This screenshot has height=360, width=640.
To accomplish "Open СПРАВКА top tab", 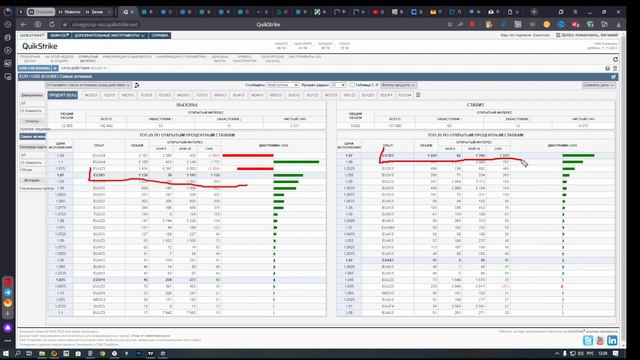I will tap(160, 36).
